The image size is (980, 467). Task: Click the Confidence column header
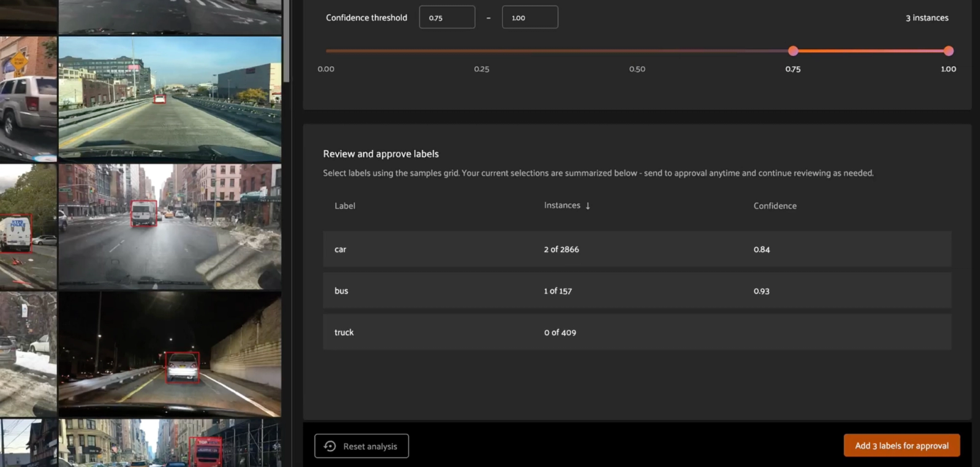coord(775,206)
